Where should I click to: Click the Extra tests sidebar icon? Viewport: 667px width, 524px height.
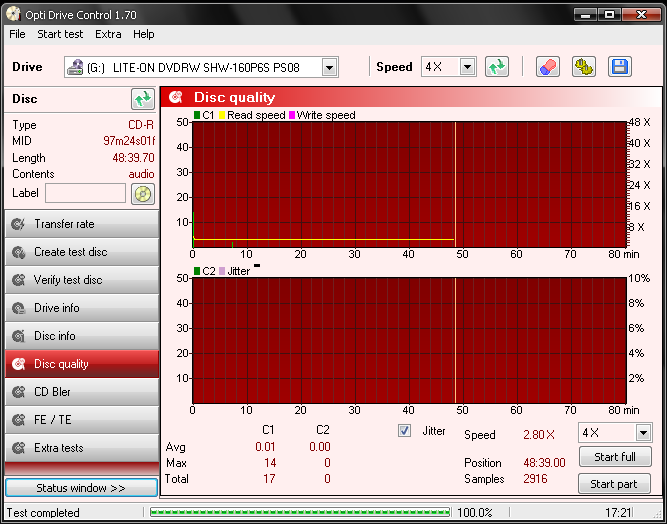(x=18, y=448)
